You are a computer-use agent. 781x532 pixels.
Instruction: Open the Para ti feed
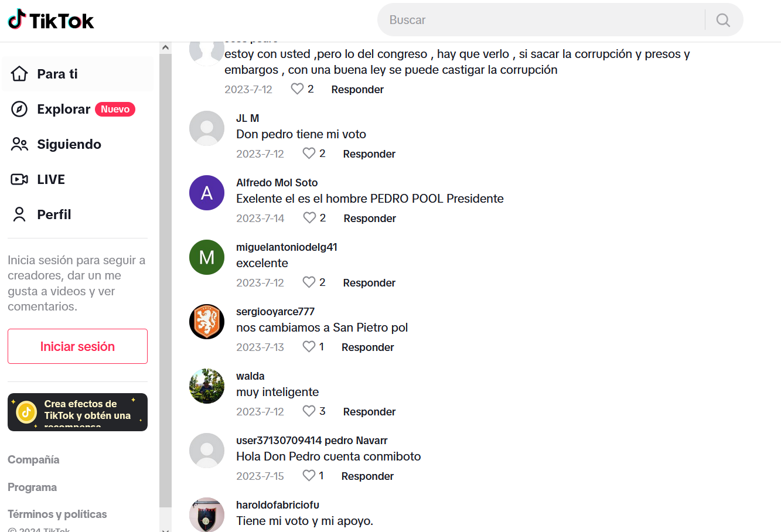click(77, 74)
